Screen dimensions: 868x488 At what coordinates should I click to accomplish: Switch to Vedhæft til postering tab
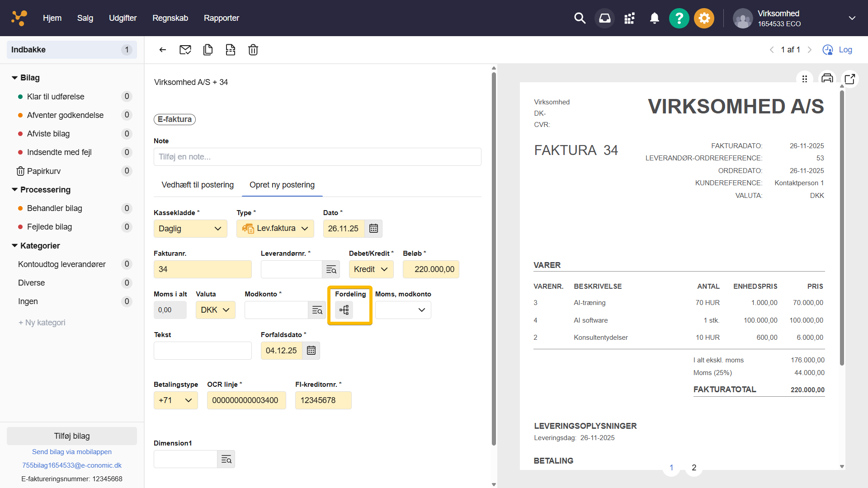198,185
